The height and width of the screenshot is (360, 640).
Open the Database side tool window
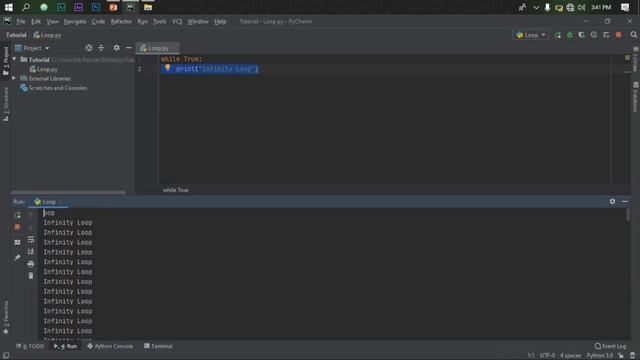(x=636, y=97)
